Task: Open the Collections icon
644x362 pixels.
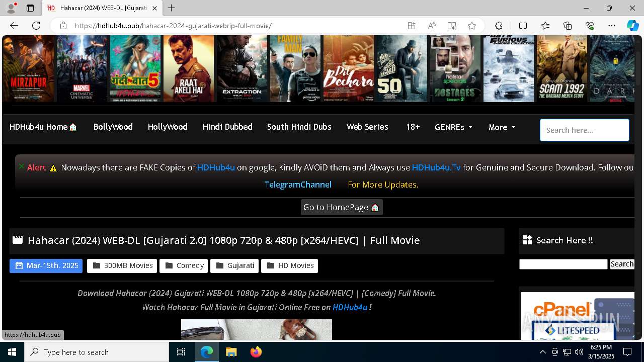Action: point(568,26)
